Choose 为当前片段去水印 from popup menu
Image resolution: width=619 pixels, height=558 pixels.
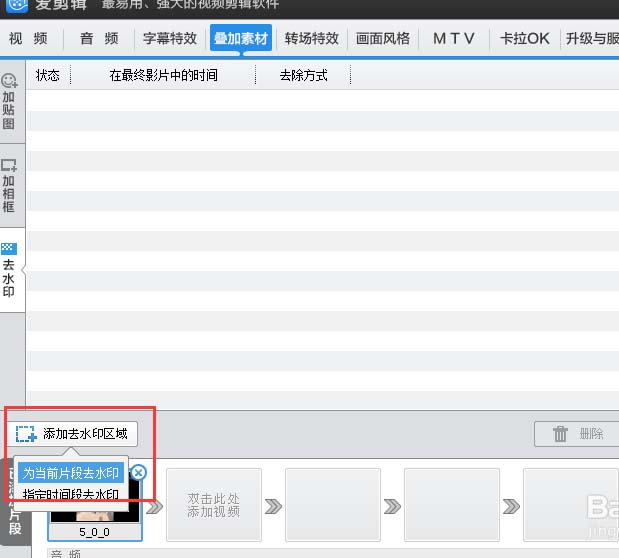pyautogui.click(x=71, y=473)
